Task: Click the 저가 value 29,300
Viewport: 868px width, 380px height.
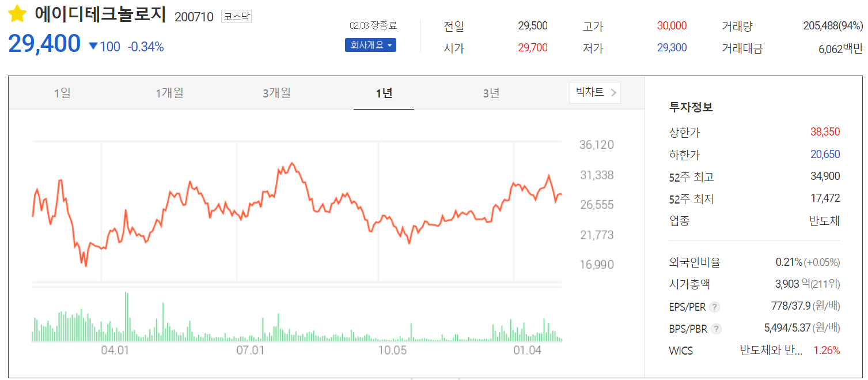Action: [x=672, y=48]
